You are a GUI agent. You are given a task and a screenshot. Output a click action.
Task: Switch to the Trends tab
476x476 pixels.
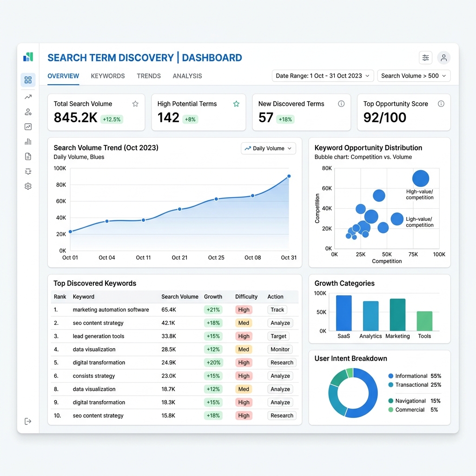tap(149, 76)
